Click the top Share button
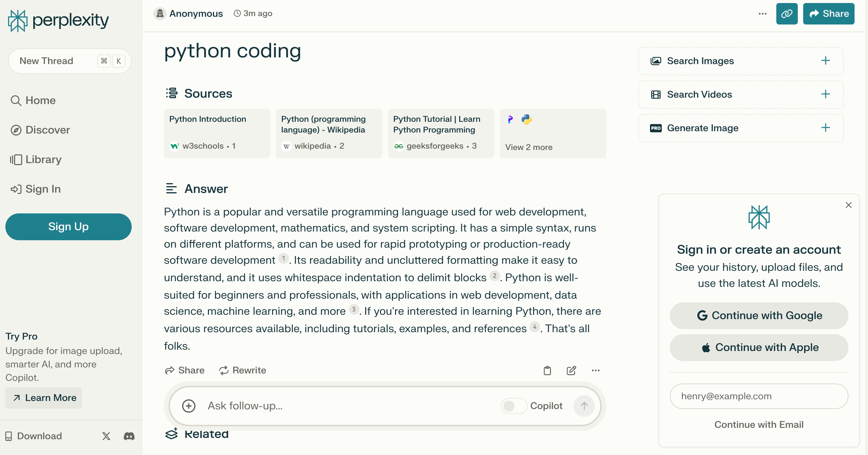 coord(829,14)
